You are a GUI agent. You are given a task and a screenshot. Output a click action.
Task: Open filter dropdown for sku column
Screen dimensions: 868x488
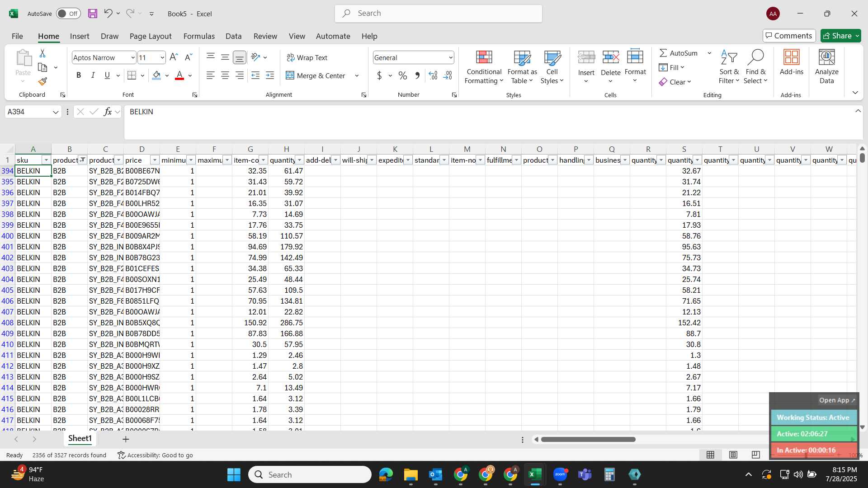click(x=46, y=160)
